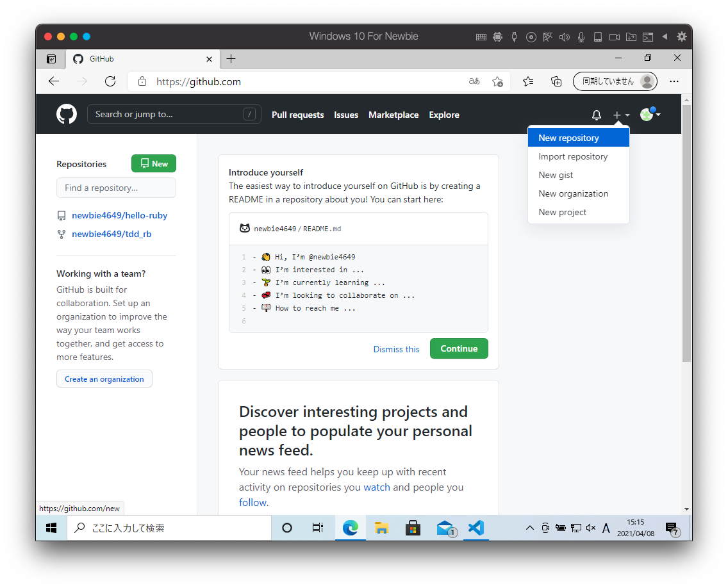Choose New gist menu entry

579,175
